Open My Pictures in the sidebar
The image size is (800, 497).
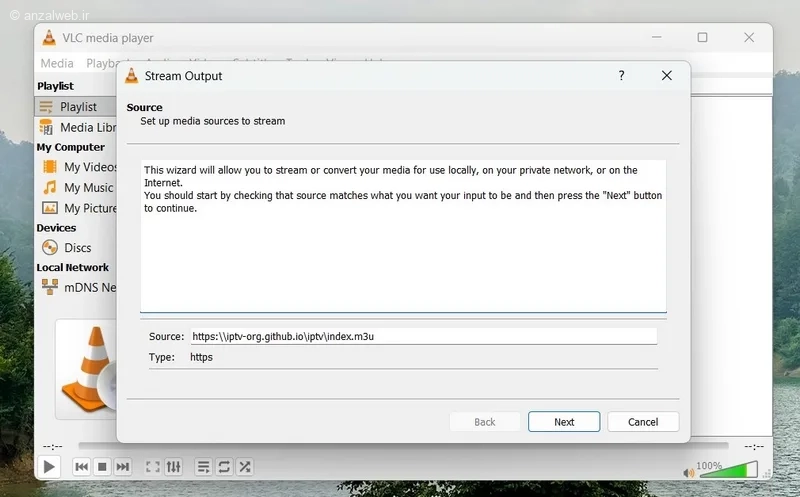78,208
